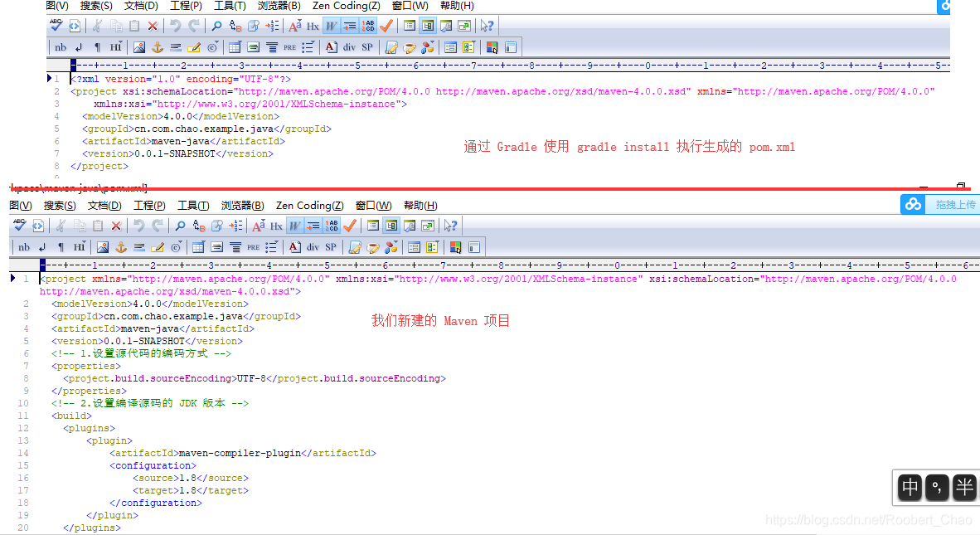This screenshot has height=535, width=980.
Task: Open © special character dropdown in upper toolbar
Action: (x=212, y=47)
